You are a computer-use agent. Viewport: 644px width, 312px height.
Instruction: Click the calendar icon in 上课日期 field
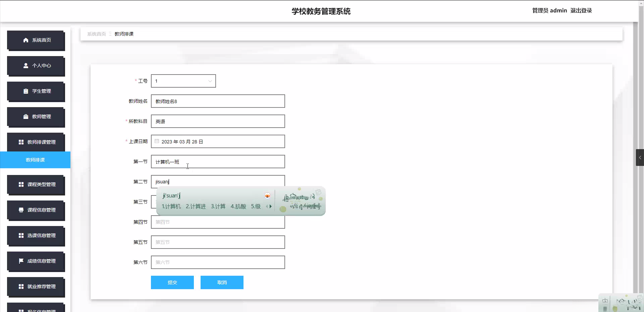[x=157, y=141]
